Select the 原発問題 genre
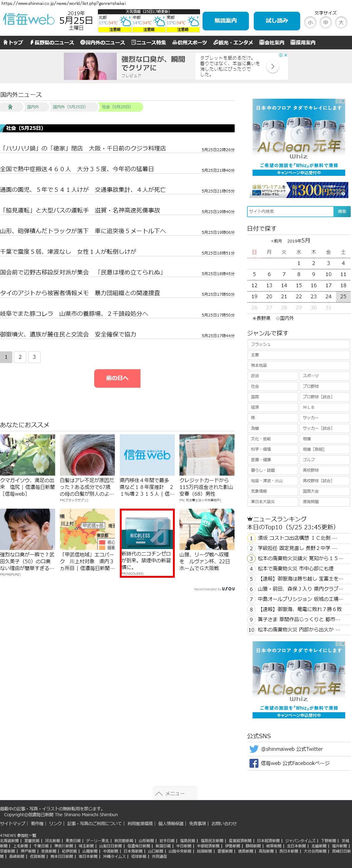This screenshot has width=352, height=868. pos(325,502)
